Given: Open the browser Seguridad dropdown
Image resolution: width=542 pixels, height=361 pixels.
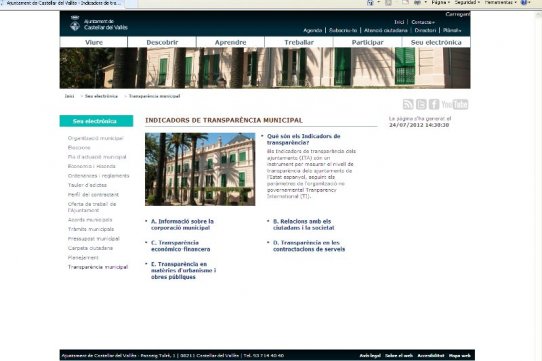Looking at the screenshot, I should pos(467,2).
